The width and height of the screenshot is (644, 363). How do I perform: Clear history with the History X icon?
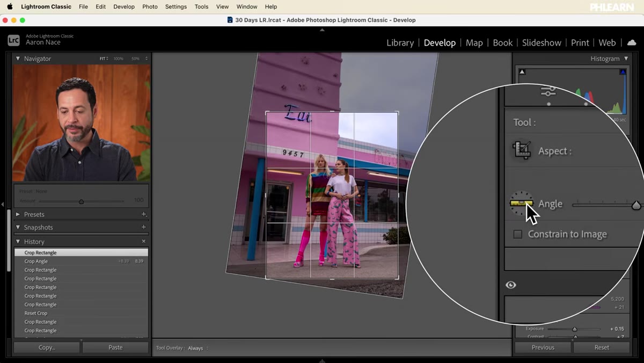click(143, 242)
